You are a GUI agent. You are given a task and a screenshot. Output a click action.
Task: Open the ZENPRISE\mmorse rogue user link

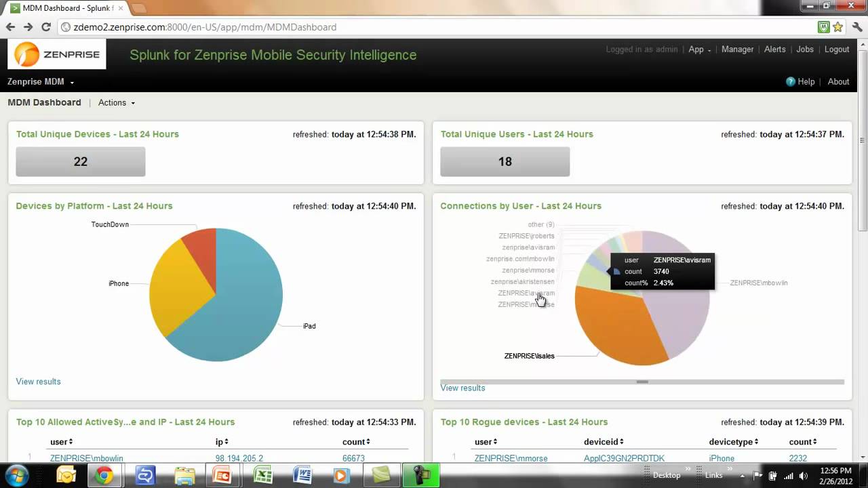point(511,459)
